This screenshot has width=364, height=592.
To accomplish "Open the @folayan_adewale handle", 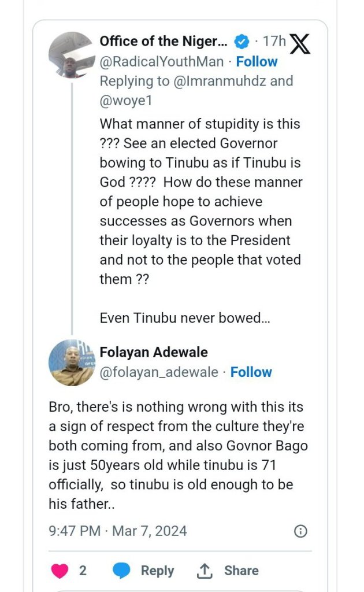I will click(x=159, y=372).
